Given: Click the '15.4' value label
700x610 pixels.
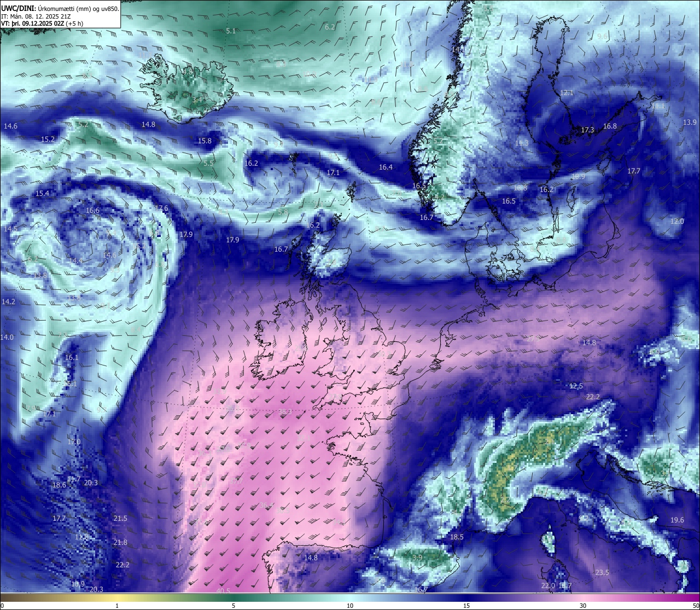Looking at the screenshot, I should [x=43, y=194].
